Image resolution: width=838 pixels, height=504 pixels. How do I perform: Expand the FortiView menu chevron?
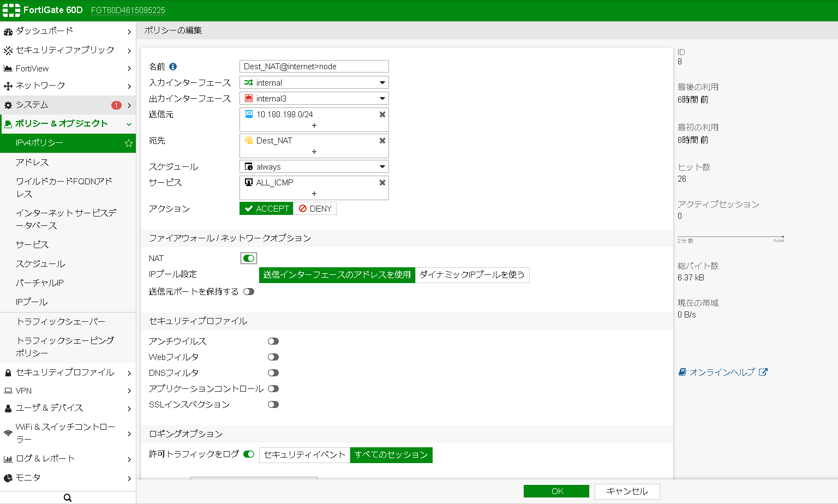pyautogui.click(x=129, y=69)
